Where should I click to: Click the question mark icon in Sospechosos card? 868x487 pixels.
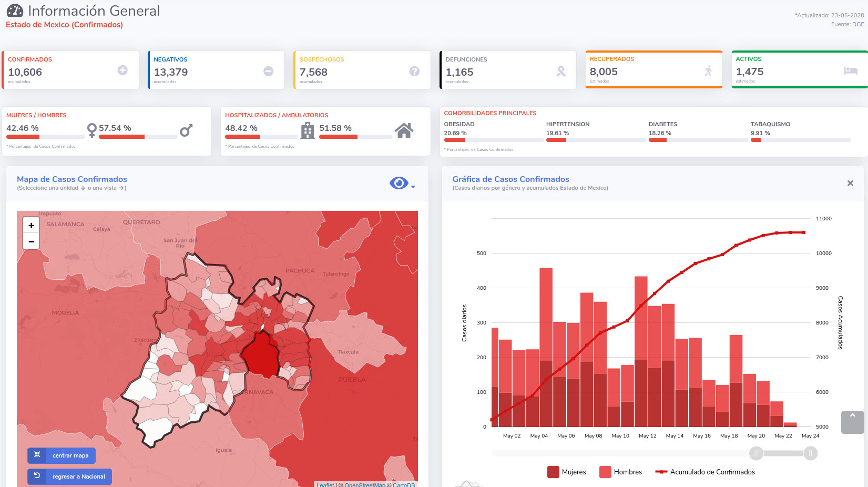[414, 71]
